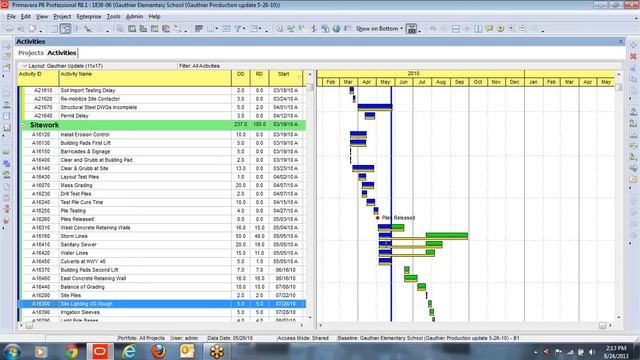The image size is (640, 360).
Task: Click the red Delete X icon
Action: point(633,56)
